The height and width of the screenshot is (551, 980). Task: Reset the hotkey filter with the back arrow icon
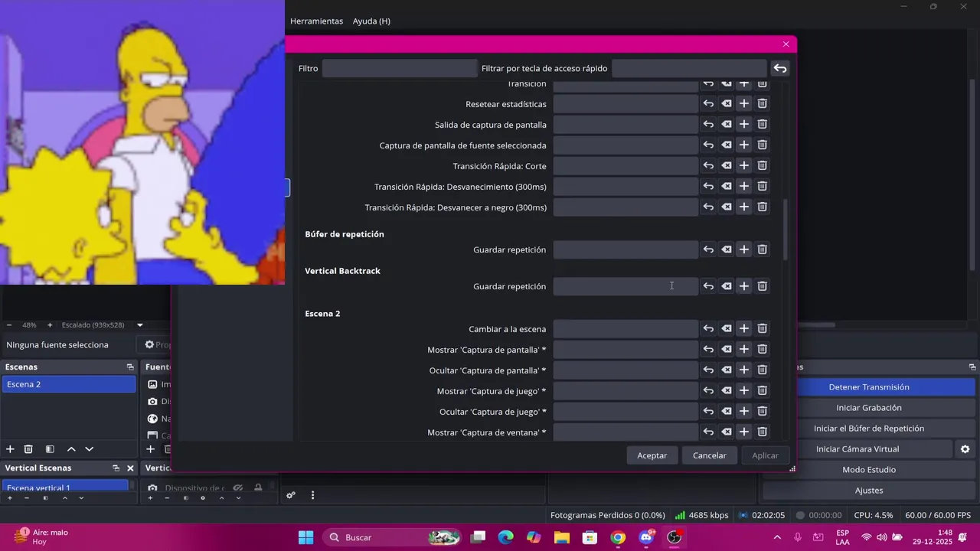tap(779, 68)
